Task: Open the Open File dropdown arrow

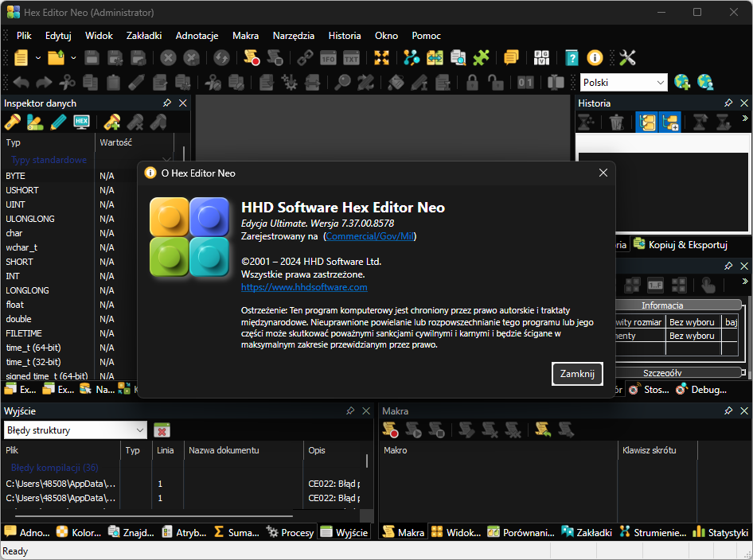Action: coord(73,58)
